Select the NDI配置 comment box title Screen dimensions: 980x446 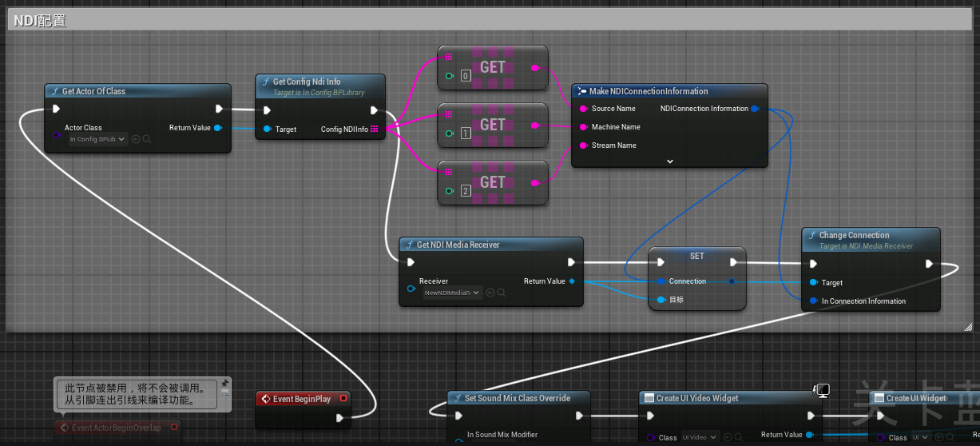40,21
